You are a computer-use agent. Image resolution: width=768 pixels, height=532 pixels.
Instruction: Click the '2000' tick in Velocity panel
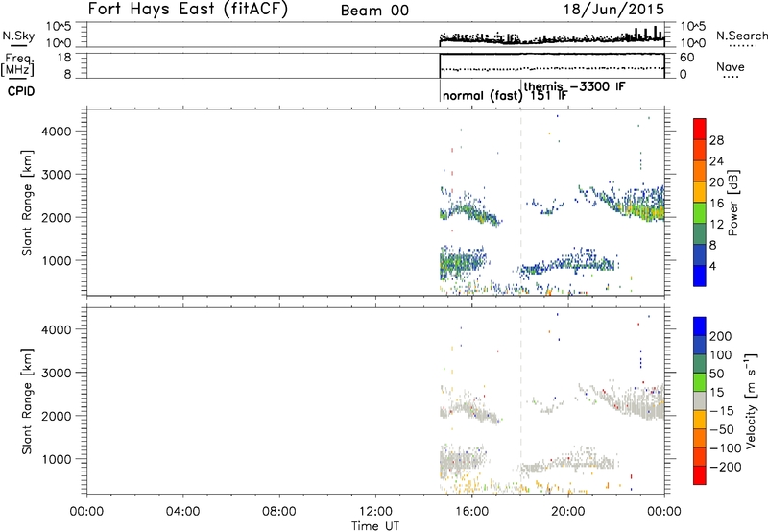[x=57, y=416]
